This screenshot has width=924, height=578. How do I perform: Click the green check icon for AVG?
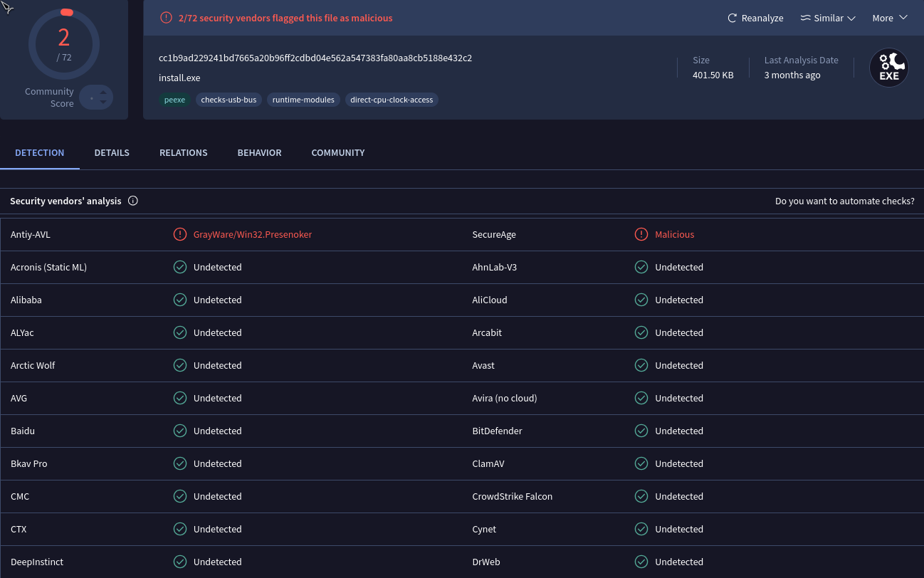coord(180,398)
